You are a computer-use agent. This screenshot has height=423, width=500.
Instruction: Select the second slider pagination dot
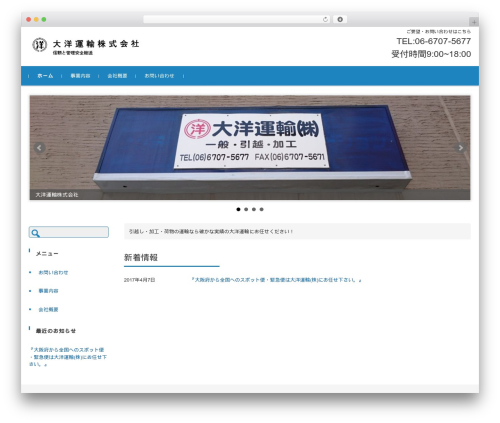246,209
